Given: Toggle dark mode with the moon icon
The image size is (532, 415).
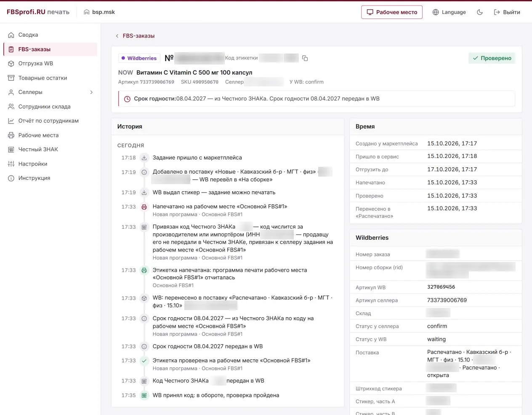Looking at the screenshot, I should pyautogui.click(x=480, y=12).
